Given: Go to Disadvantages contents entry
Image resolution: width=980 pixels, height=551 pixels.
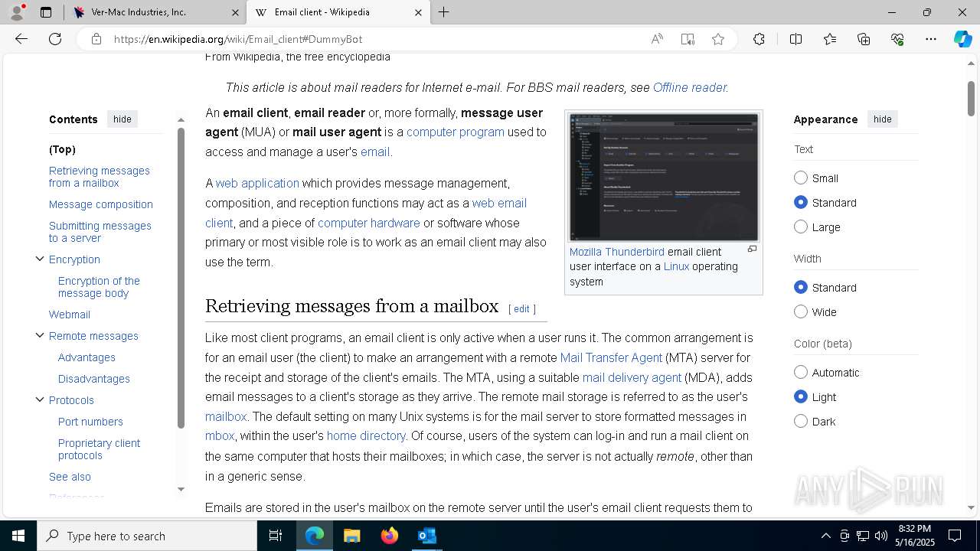Looking at the screenshot, I should point(94,379).
